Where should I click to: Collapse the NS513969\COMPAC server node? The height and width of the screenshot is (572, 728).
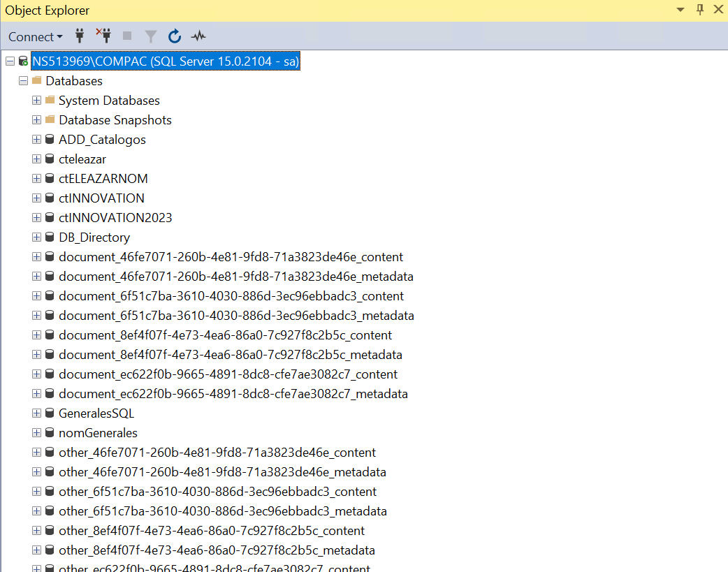[10, 61]
